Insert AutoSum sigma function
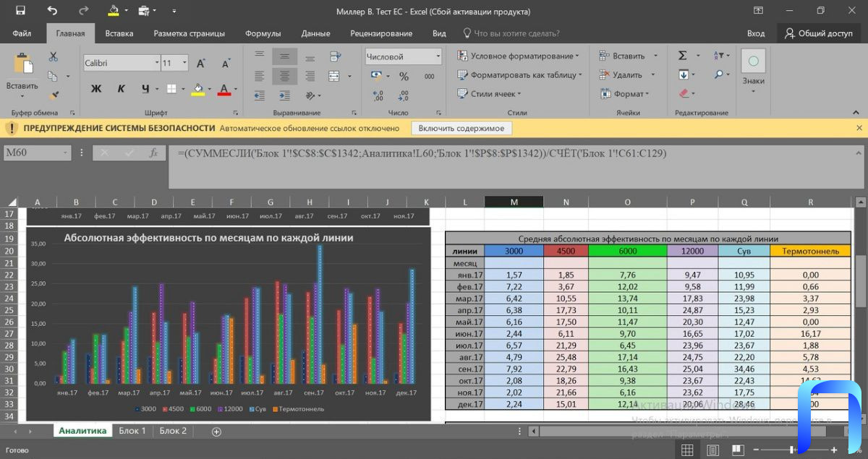The width and height of the screenshot is (868, 459). pyautogui.click(x=682, y=56)
